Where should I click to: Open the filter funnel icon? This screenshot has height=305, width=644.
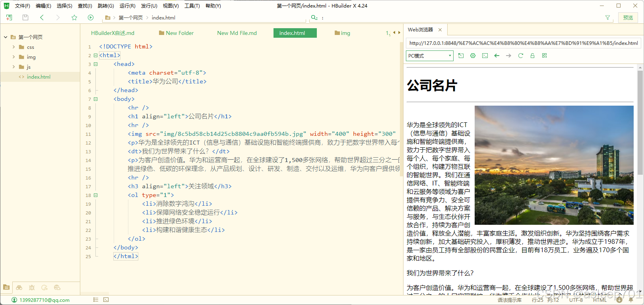coord(607,17)
